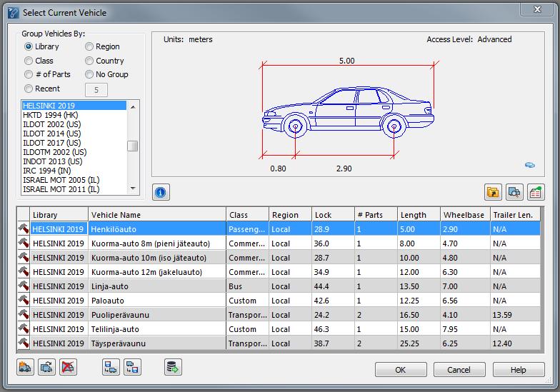The height and width of the screenshot is (392, 560).
Task: Click the delete vehicle red X icon
Action: click(69, 367)
